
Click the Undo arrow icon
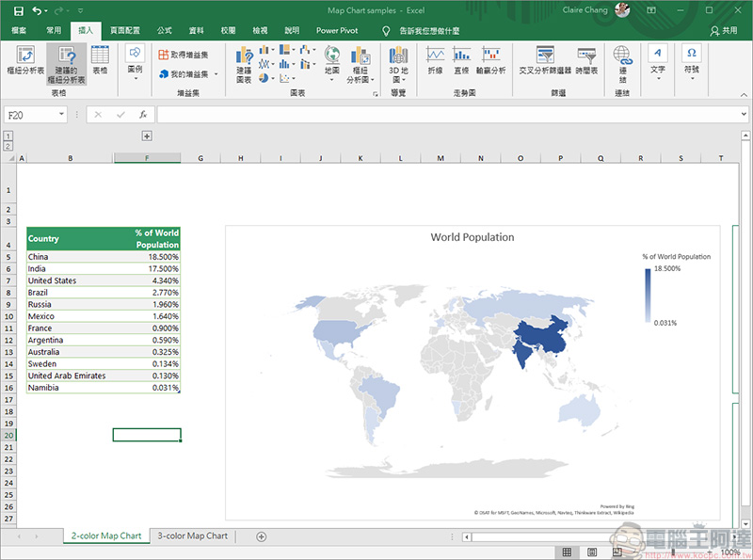point(37,10)
